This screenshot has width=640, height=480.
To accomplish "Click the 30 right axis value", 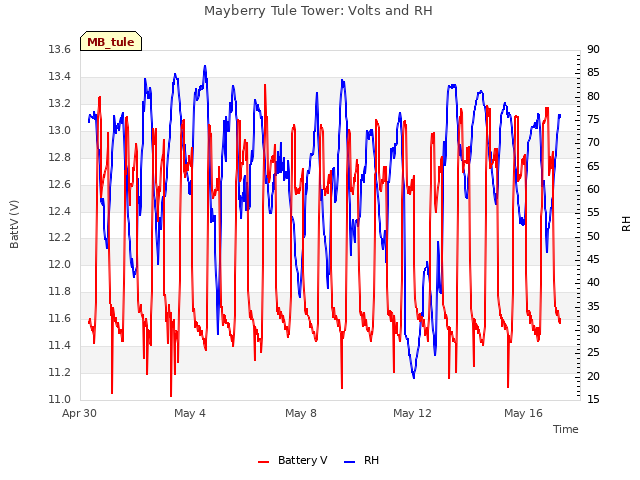I will (x=593, y=329).
